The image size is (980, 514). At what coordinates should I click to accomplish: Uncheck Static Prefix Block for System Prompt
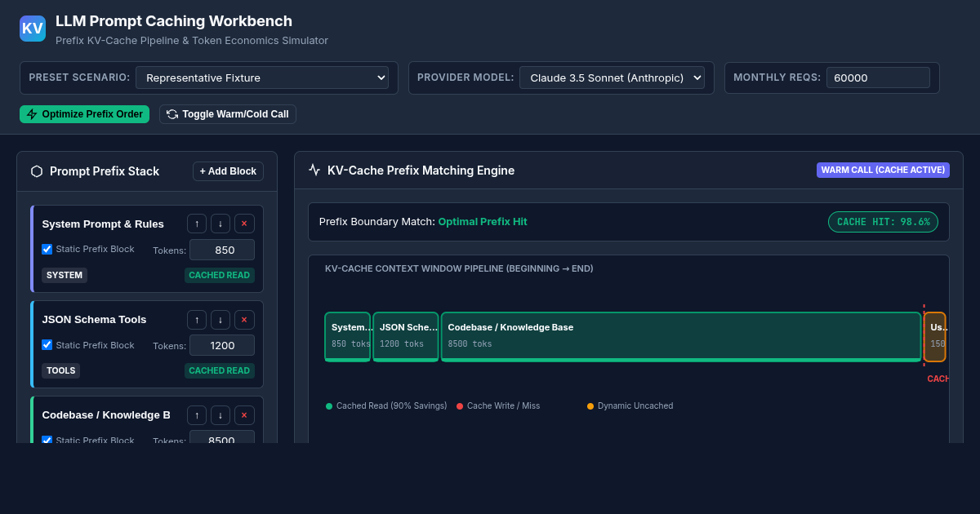(x=47, y=249)
